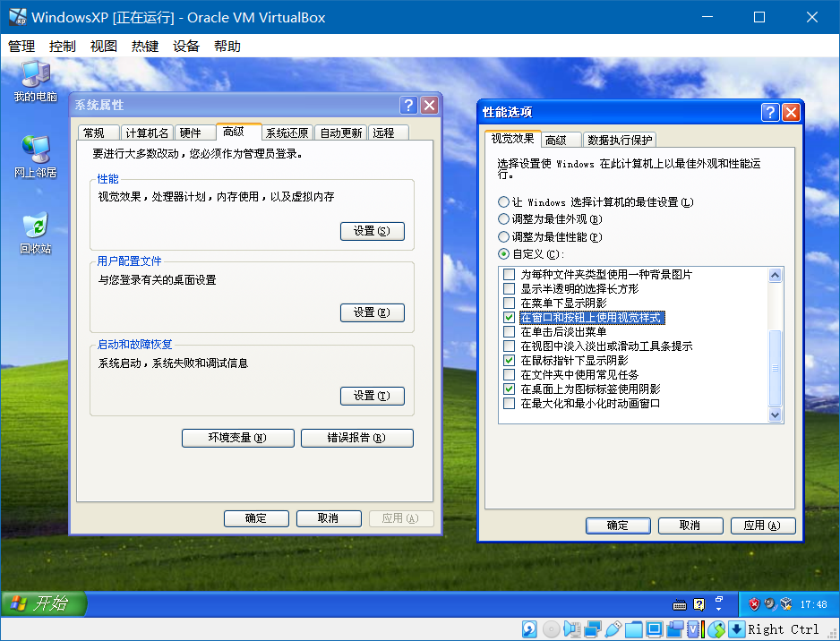
Task: Switch to 计算机名 tab
Action: coord(147,132)
